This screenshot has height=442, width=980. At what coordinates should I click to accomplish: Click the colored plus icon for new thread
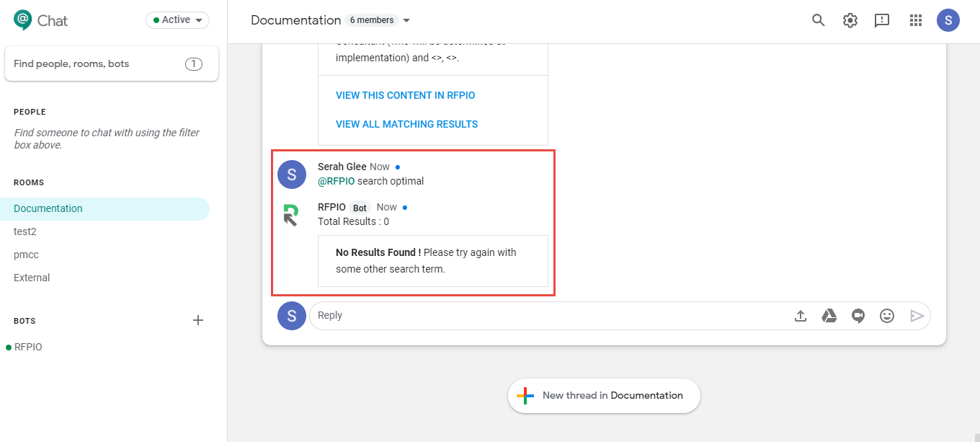525,396
